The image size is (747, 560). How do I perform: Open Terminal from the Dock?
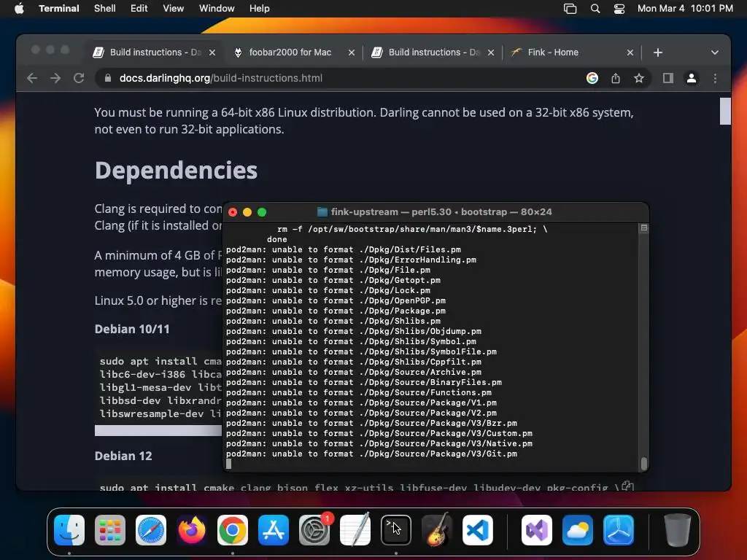click(396, 530)
